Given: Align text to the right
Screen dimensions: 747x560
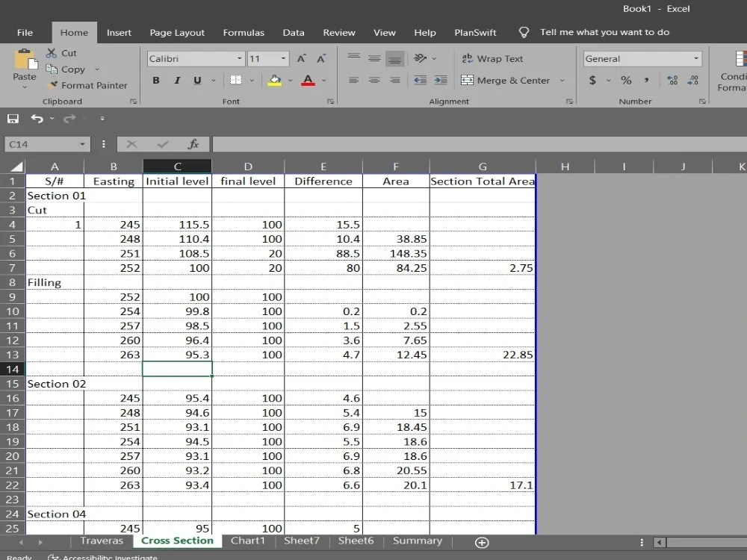Looking at the screenshot, I should click(x=395, y=80).
